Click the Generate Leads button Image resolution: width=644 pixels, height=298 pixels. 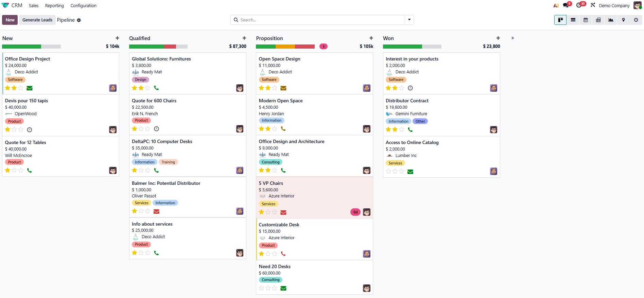(x=37, y=20)
